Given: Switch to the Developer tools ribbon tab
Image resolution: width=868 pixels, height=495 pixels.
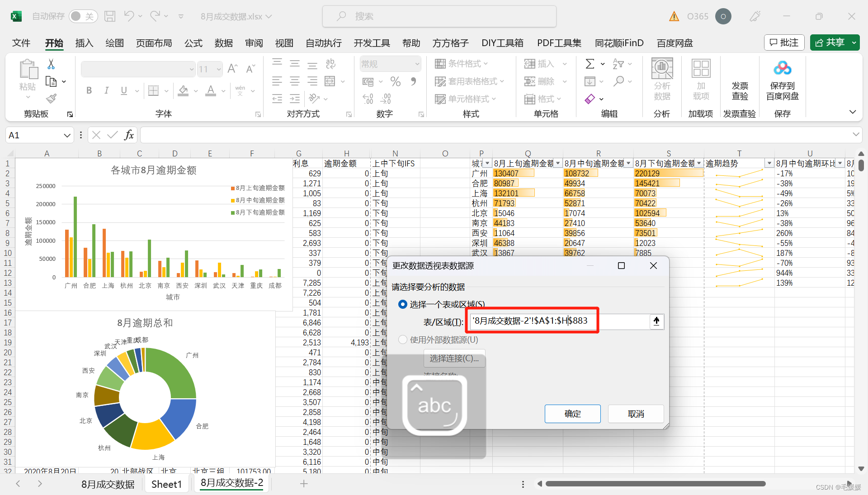Looking at the screenshot, I should [x=372, y=43].
